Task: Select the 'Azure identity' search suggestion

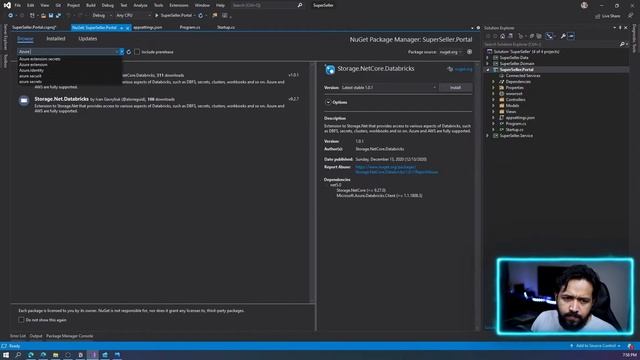Action: [x=31, y=70]
